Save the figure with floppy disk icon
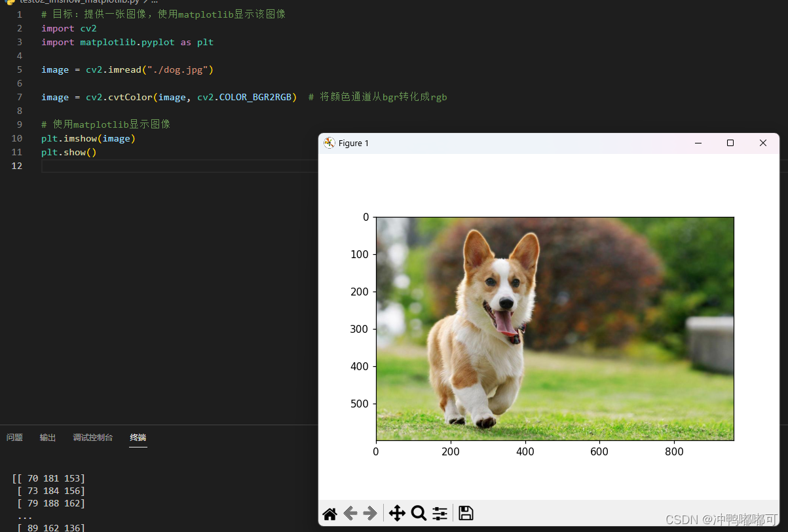Viewport: 788px width, 532px height. (x=466, y=513)
